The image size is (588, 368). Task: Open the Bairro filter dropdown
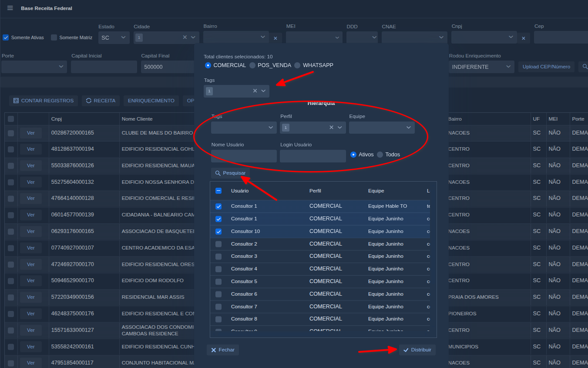point(236,37)
